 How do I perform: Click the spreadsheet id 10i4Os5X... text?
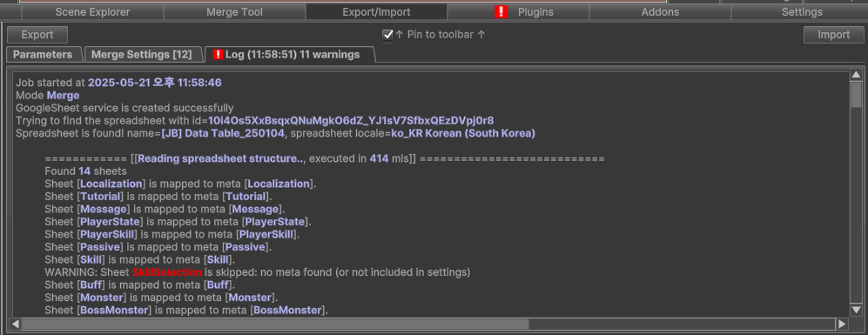[351, 120]
